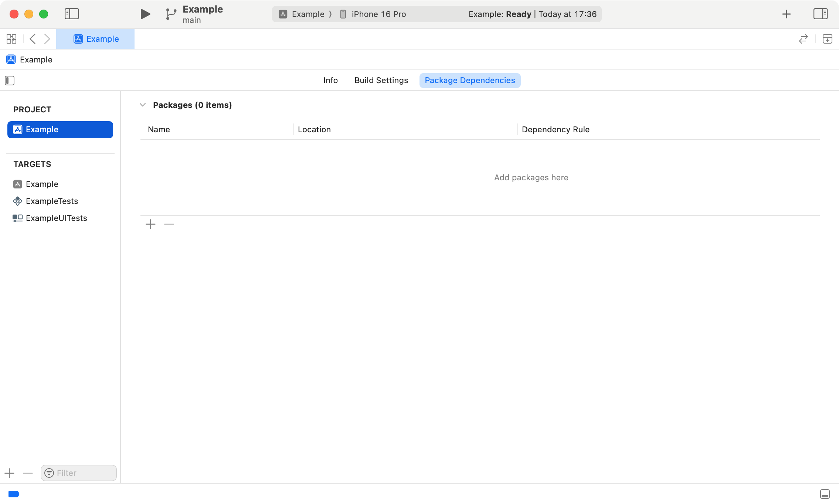This screenshot has height=504, width=839.
Task: Click the plus Library button in toolbar
Action: click(787, 14)
